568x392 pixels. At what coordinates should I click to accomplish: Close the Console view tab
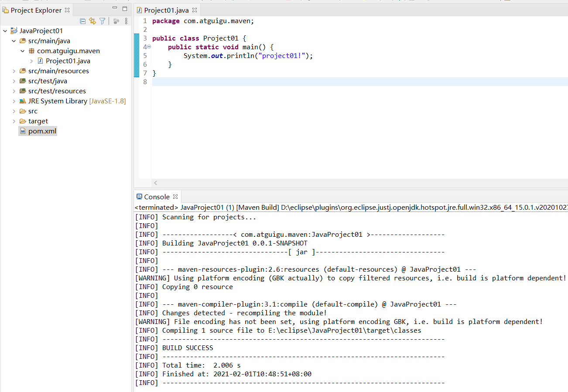(175, 197)
